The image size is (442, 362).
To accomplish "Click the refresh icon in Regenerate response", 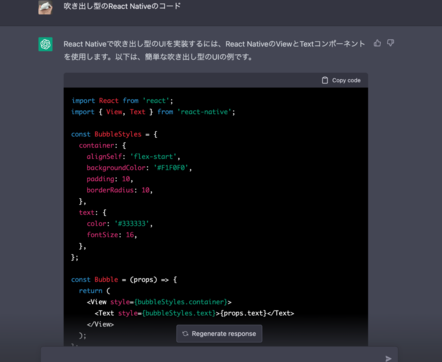I will point(185,334).
